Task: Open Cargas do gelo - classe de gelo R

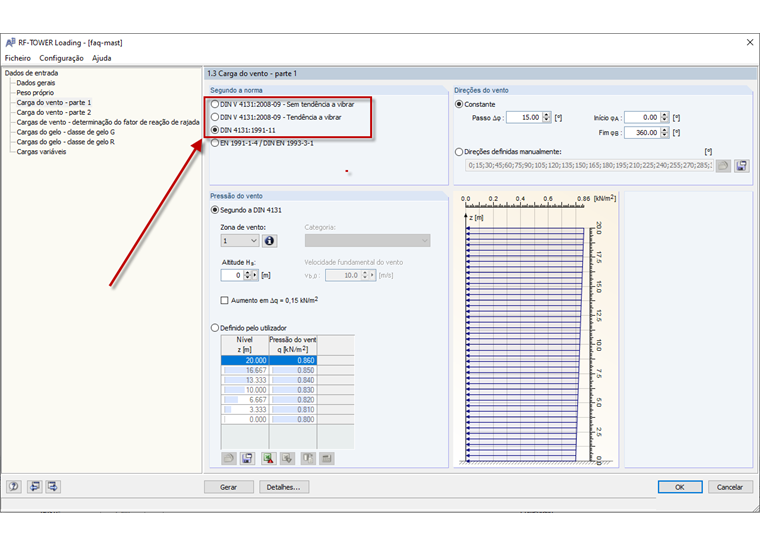Action: pyautogui.click(x=65, y=142)
